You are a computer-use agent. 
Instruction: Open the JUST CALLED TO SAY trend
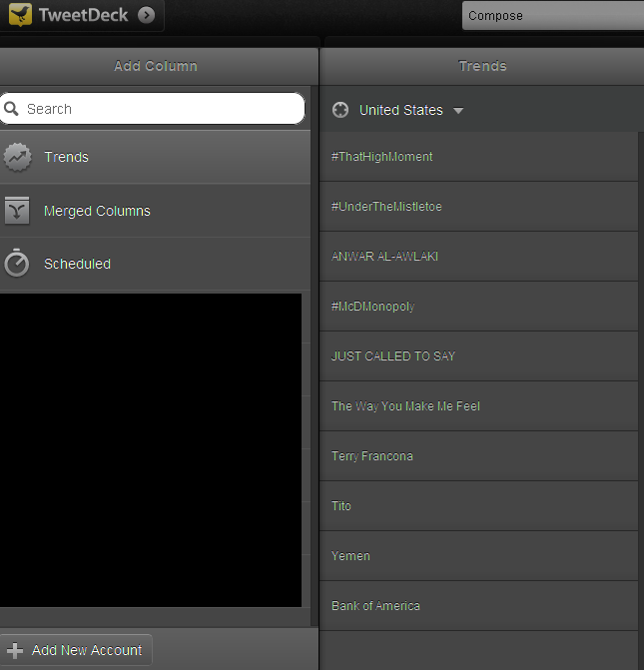[x=478, y=355]
